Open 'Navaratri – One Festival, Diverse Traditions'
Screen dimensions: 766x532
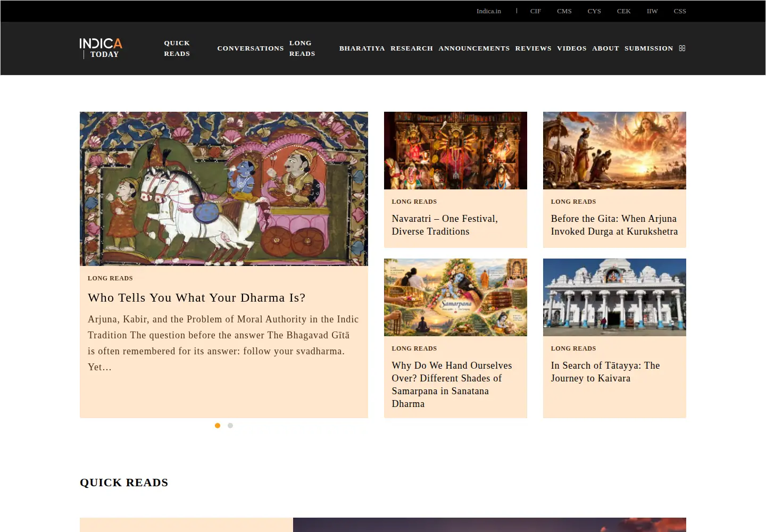445,225
